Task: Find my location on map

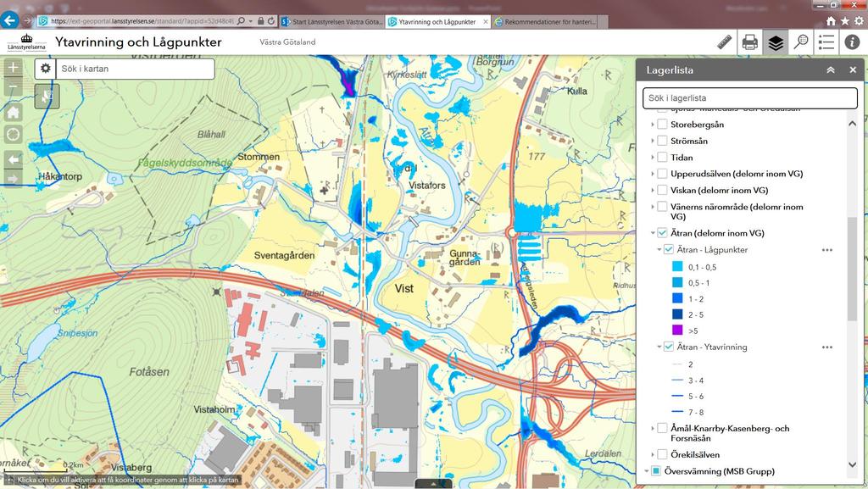Action: [14, 134]
